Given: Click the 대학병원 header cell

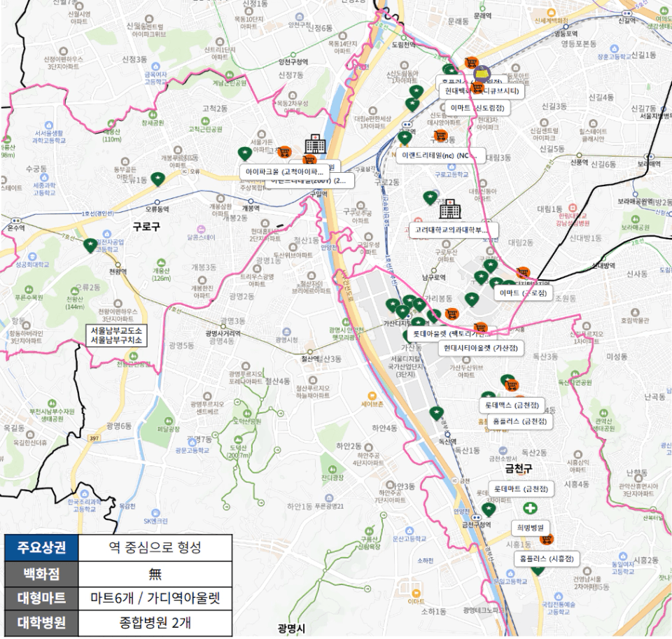Looking at the screenshot, I should 41,623.
